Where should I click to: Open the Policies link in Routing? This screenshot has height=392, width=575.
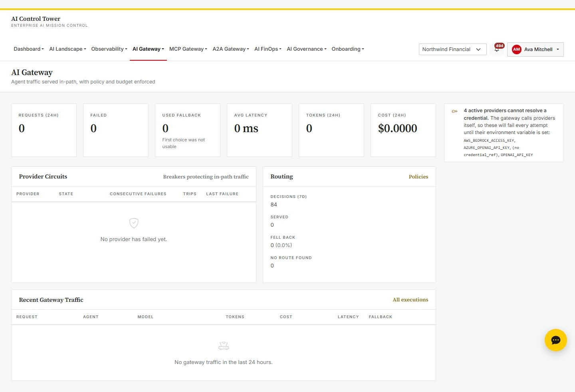coord(418,177)
